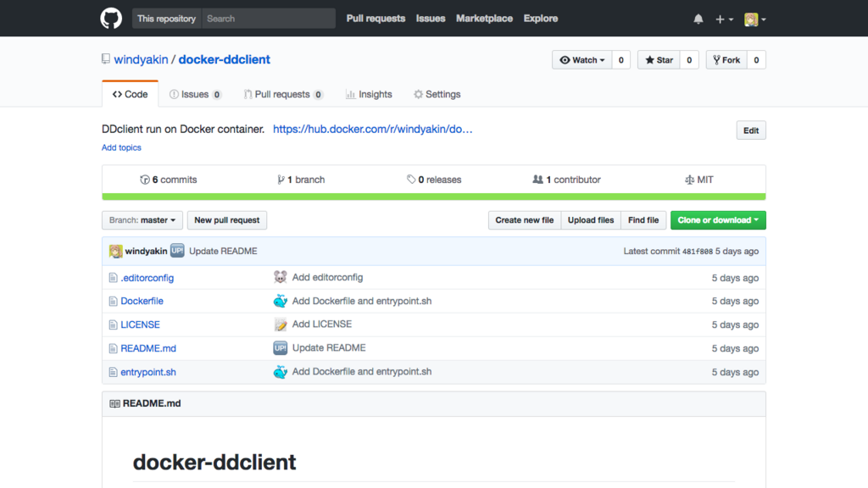Viewport: 868px width, 488px height.
Task: Click the Upload files button
Action: pyautogui.click(x=591, y=220)
